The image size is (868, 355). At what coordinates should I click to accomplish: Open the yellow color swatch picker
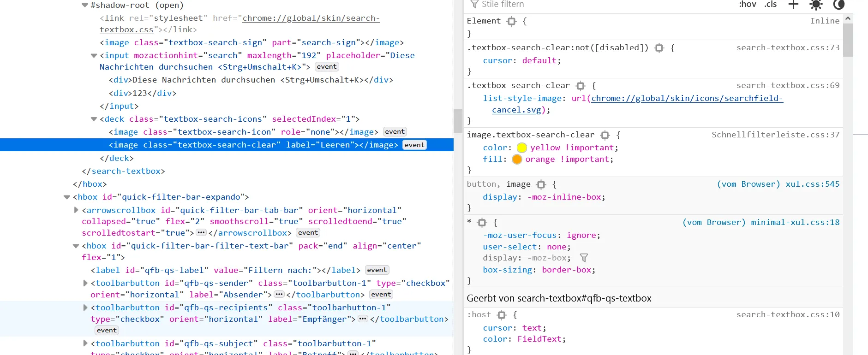pyautogui.click(x=522, y=148)
